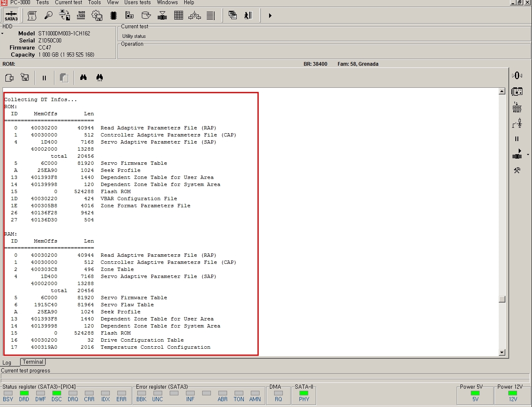Click the log vertical scrollbar thumb
The height and width of the screenshot is (407, 532).
(x=502, y=299)
